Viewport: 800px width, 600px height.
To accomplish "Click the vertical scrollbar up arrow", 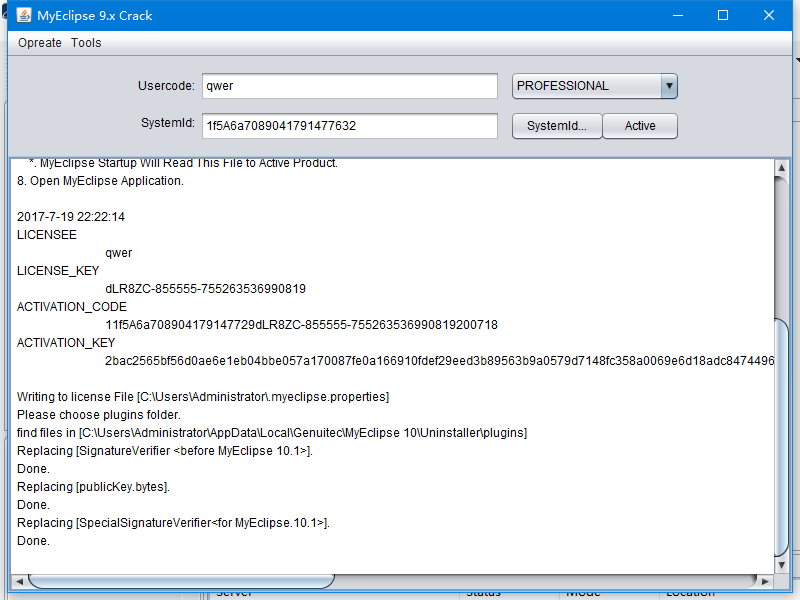I will click(x=781, y=167).
